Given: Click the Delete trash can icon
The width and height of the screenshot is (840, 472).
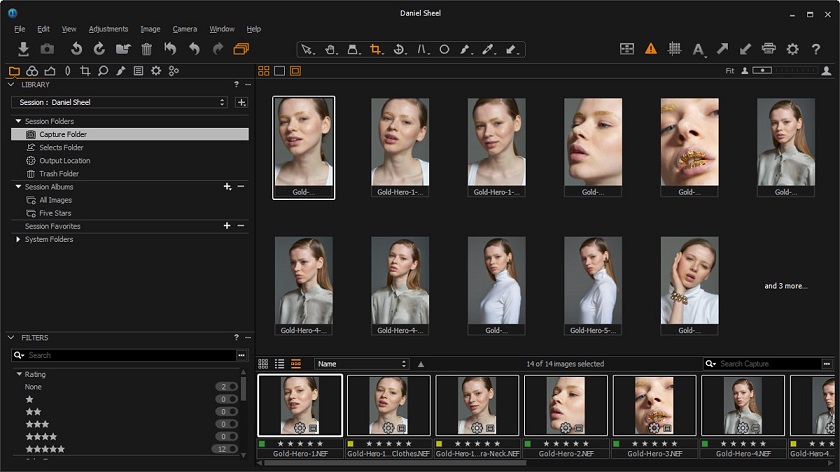Looking at the screenshot, I should point(147,48).
